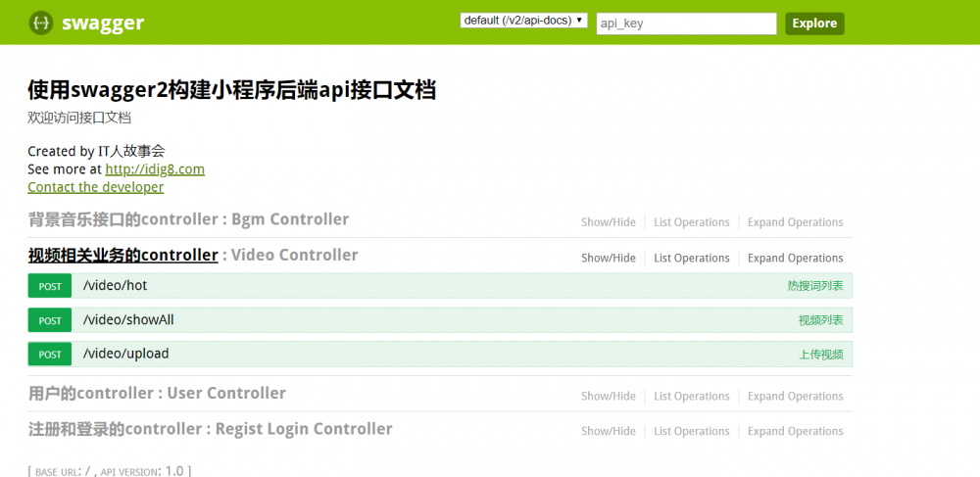This screenshot has height=477, width=980.
Task: Click the 欢迎访问接口文档 subtitle text
Action: (x=79, y=118)
